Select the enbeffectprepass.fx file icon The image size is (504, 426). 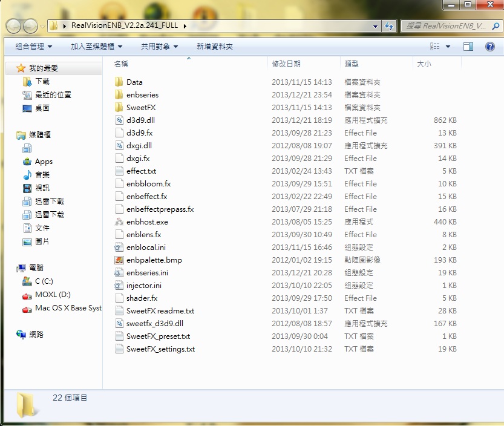point(119,209)
